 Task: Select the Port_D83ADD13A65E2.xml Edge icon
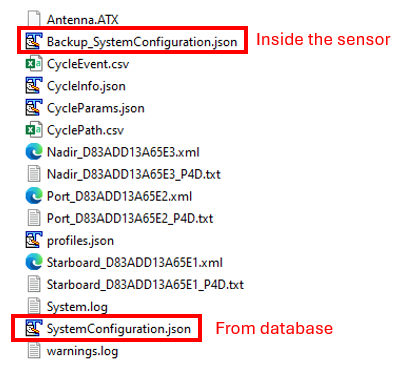[x=34, y=196]
